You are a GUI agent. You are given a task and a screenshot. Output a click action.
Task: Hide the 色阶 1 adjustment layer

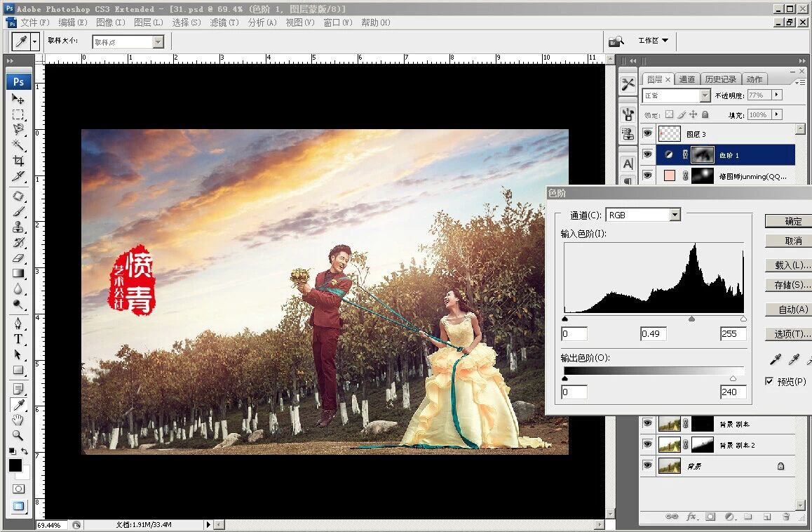tap(647, 154)
